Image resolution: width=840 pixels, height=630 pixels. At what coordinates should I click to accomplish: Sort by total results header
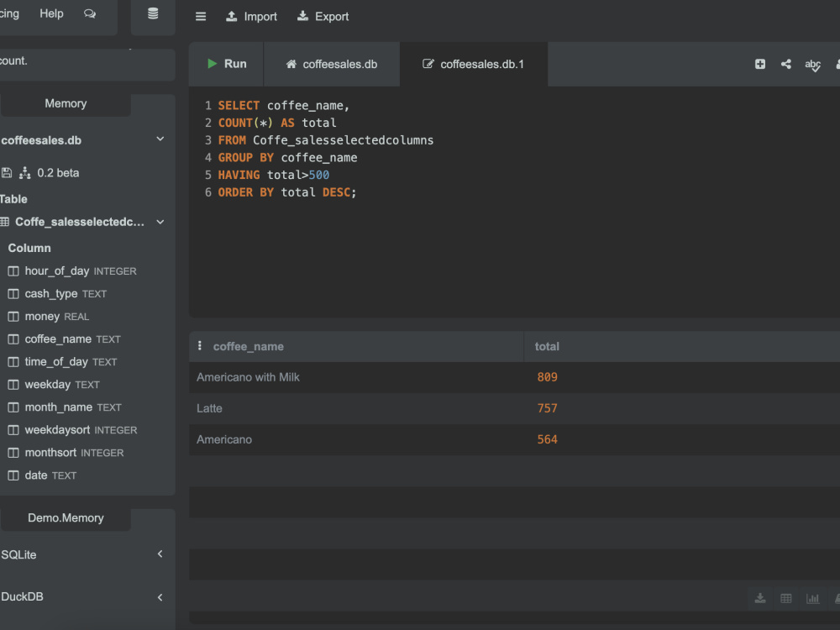pos(547,347)
